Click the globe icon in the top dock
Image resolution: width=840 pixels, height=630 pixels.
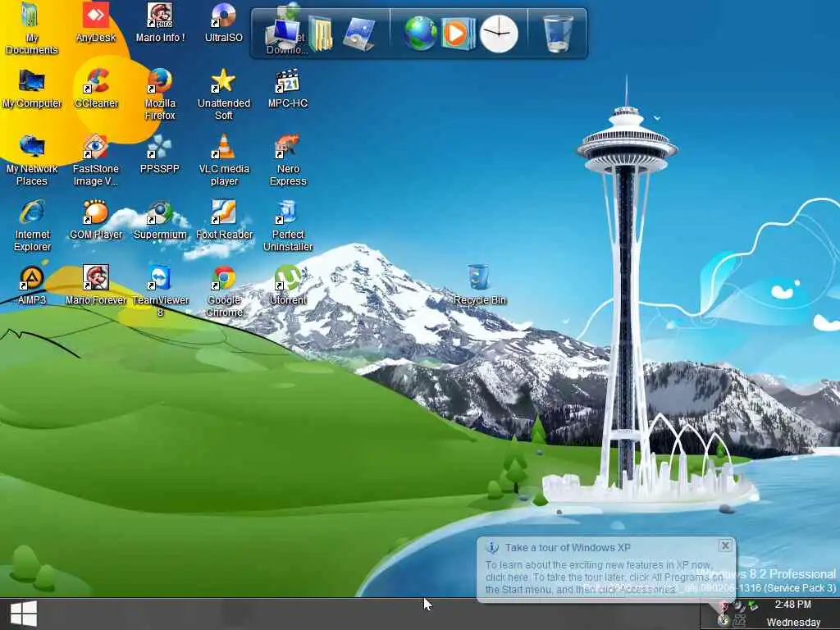pyautogui.click(x=421, y=33)
